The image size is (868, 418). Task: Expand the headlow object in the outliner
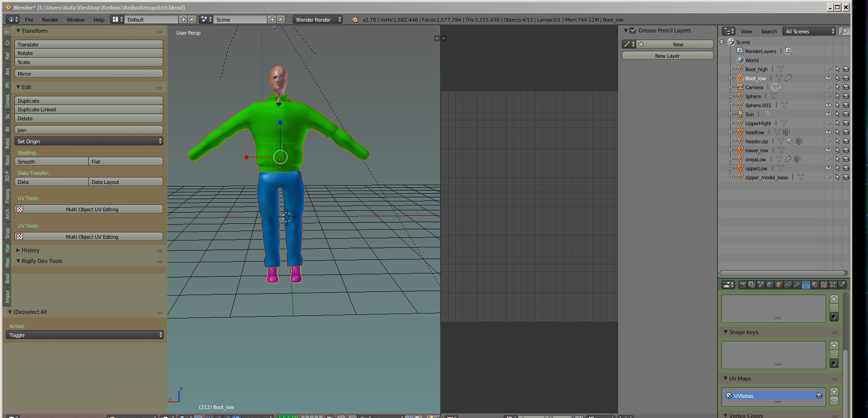[731, 132]
